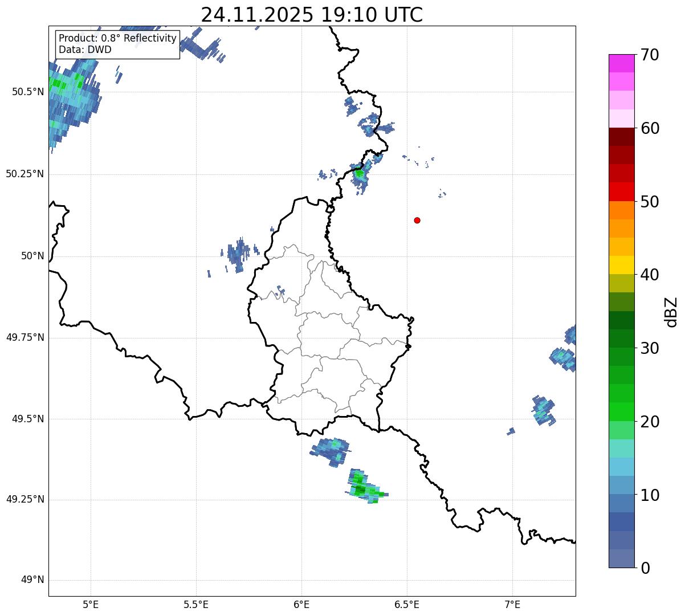This screenshot has width=685, height=616.
Task: Click the radar echo cluster west of Luxembourg near 50°N
Action: point(238,255)
